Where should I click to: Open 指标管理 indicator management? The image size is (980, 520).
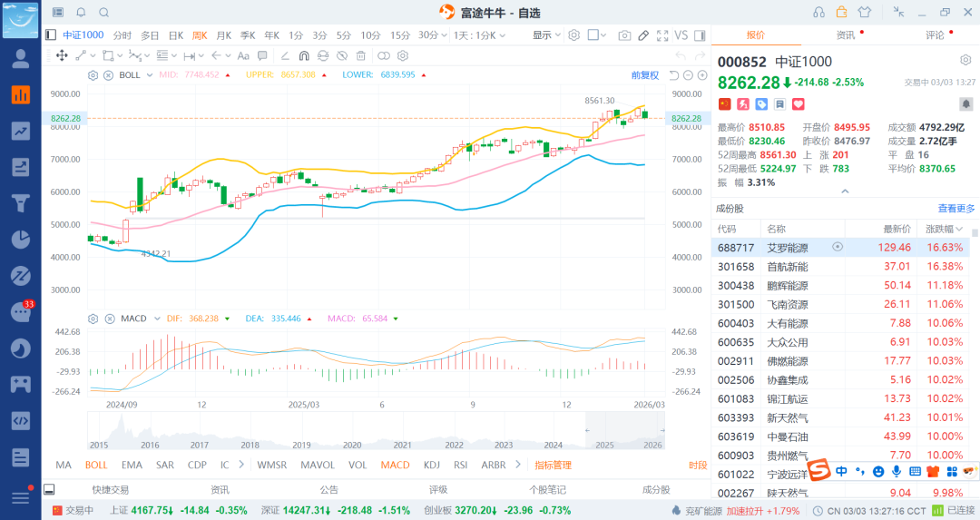(x=553, y=466)
